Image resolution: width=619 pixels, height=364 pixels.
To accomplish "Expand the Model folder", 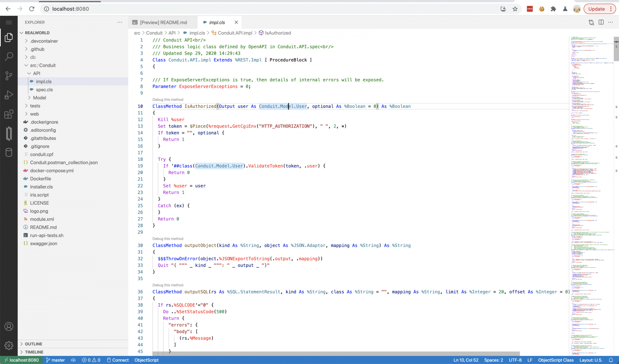I will click(x=39, y=98).
